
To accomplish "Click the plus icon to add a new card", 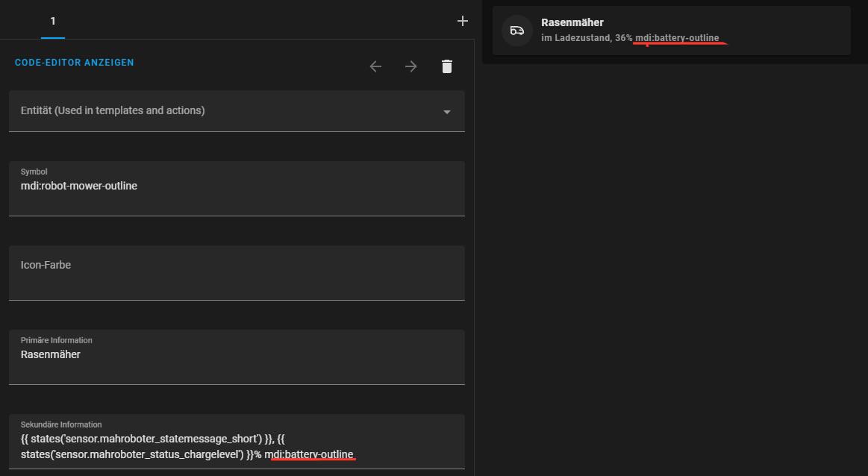I will coord(462,20).
